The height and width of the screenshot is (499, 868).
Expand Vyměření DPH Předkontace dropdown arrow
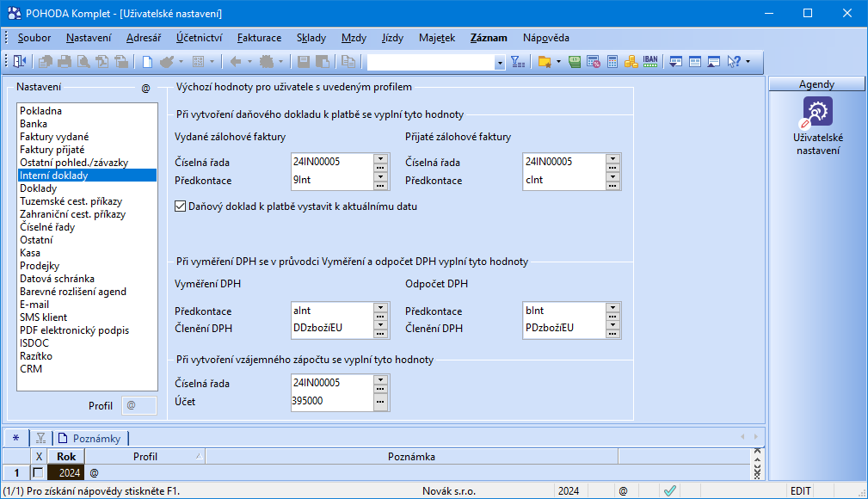pos(380,308)
